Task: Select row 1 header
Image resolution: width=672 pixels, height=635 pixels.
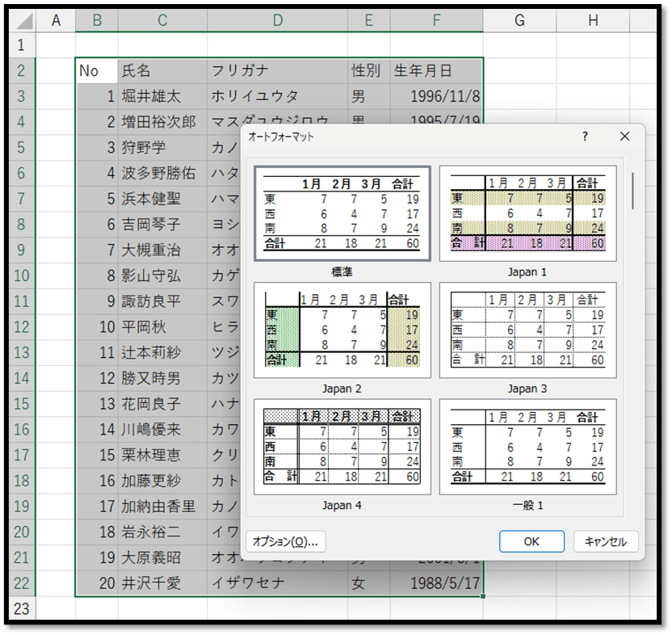Action: (x=22, y=45)
